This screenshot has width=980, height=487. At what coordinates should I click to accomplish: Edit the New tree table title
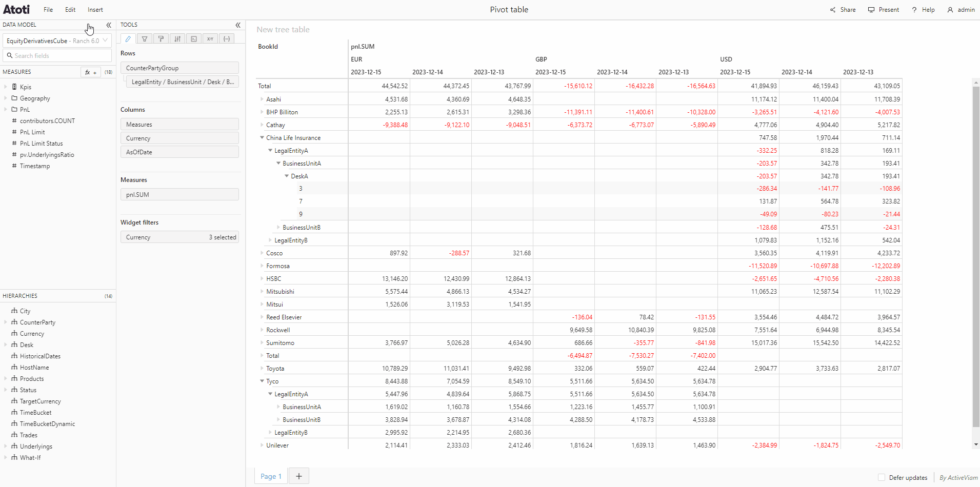point(283,30)
